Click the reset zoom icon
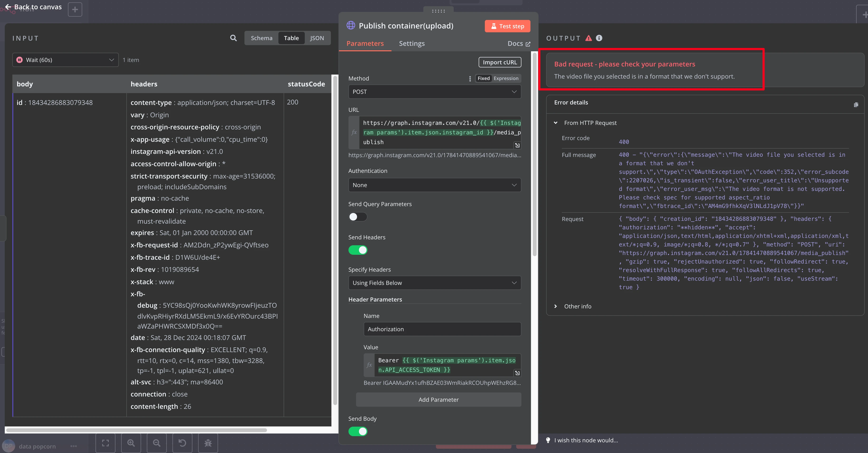 tap(182, 443)
